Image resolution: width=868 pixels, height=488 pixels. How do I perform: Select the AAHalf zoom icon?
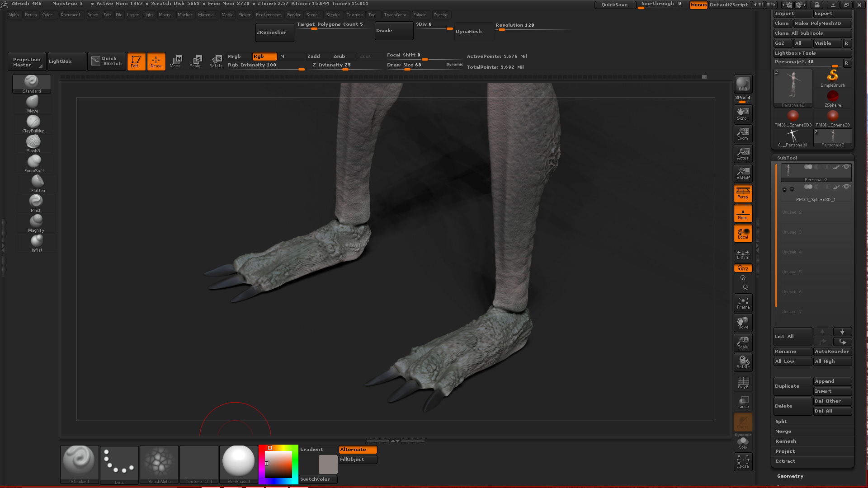click(x=743, y=173)
